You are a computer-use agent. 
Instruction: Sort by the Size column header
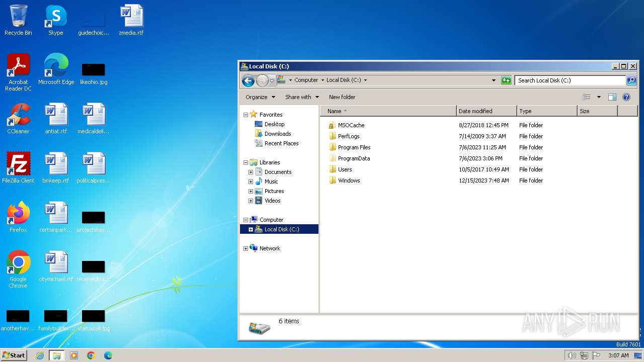597,111
